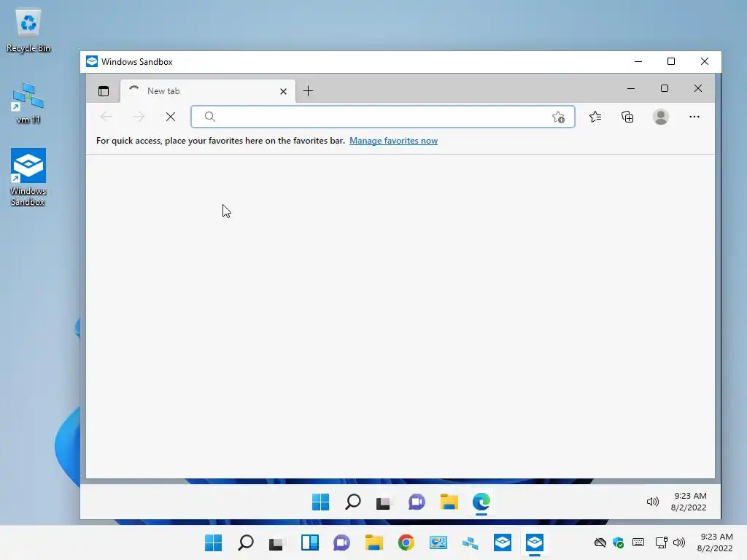Open the Favorites list button
Screen dimensions: 747x560
tap(595, 117)
